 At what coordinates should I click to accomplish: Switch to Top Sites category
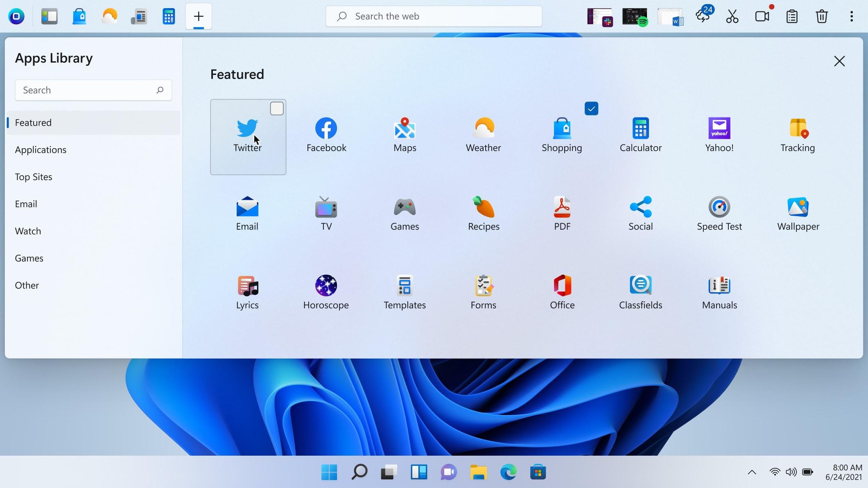point(34,177)
